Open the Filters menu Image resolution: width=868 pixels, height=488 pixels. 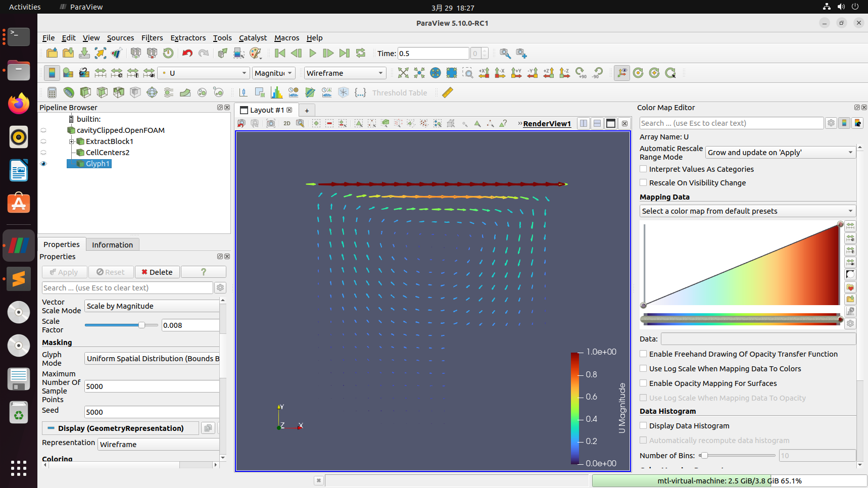(x=152, y=38)
